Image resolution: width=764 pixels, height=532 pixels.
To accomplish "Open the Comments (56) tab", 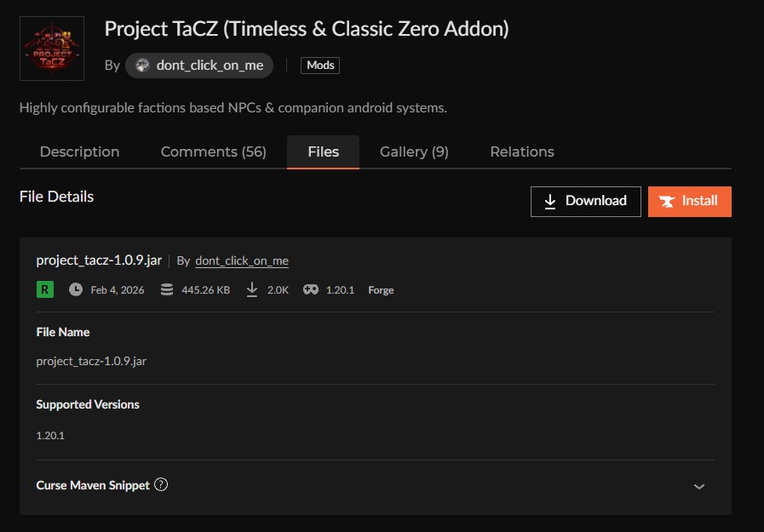I will click(214, 152).
